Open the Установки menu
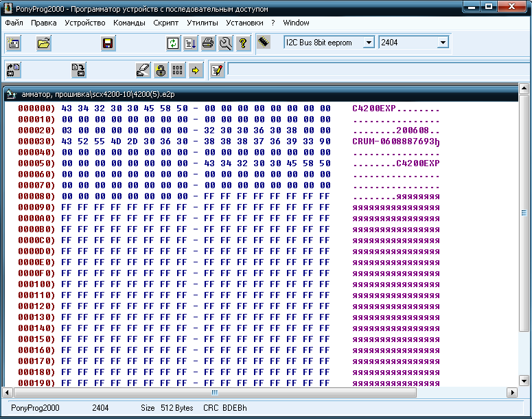This screenshot has width=532, height=419. point(244,23)
